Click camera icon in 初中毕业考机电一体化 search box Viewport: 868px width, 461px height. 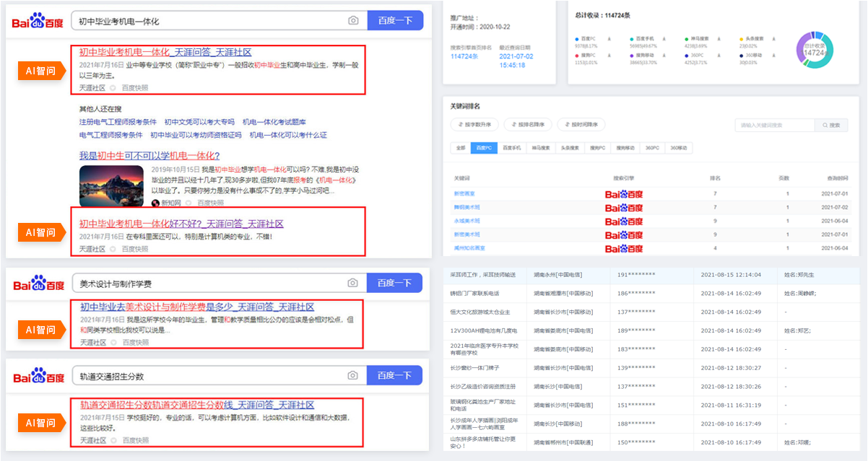pyautogui.click(x=353, y=21)
